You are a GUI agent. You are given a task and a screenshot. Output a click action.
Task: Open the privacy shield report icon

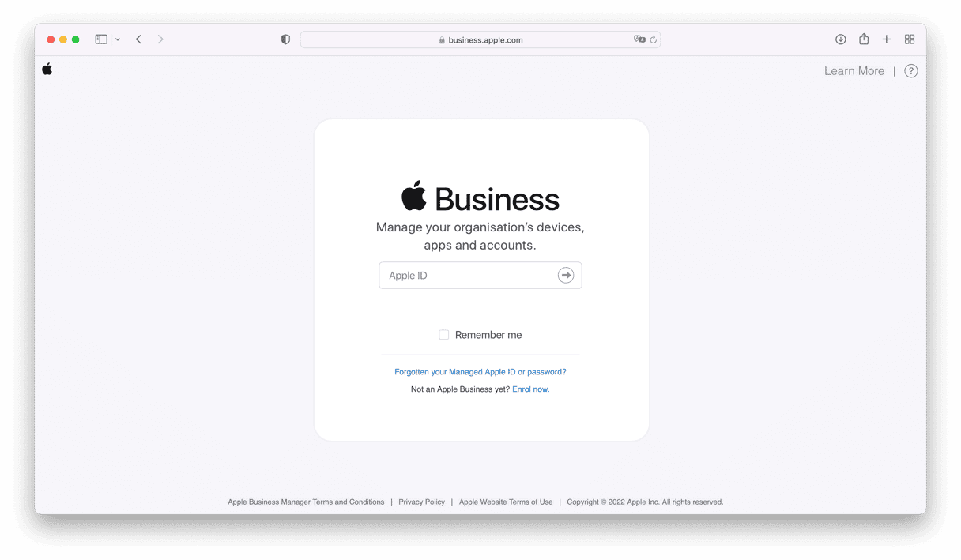285,39
